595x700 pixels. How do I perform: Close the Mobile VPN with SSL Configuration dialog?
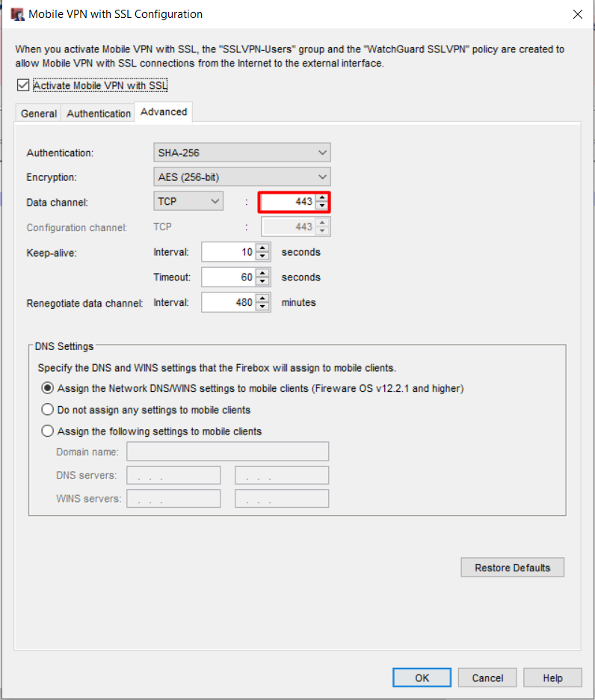click(x=578, y=14)
